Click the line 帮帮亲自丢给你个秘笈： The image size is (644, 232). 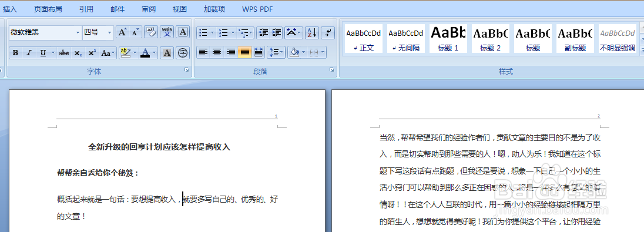(98, 173)
